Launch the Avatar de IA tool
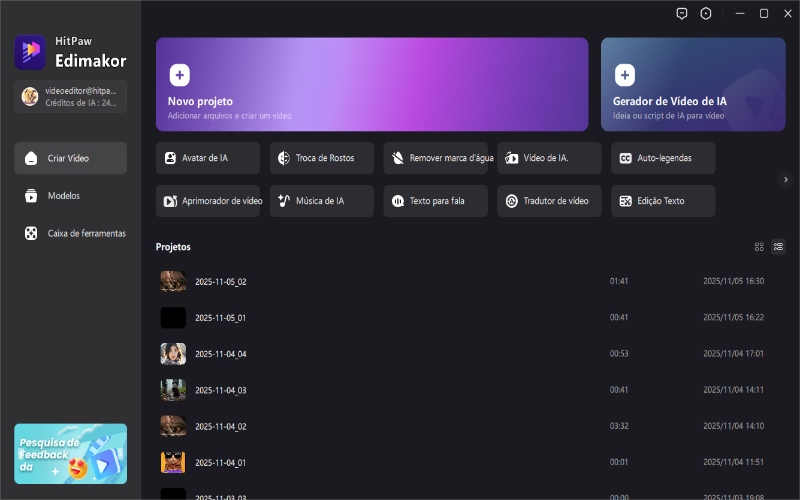 click(x=208, y=158)
